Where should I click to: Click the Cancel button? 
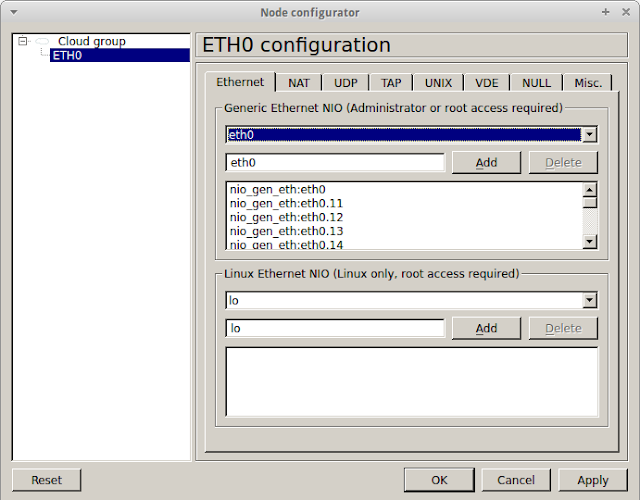click(x=516, y=480)
